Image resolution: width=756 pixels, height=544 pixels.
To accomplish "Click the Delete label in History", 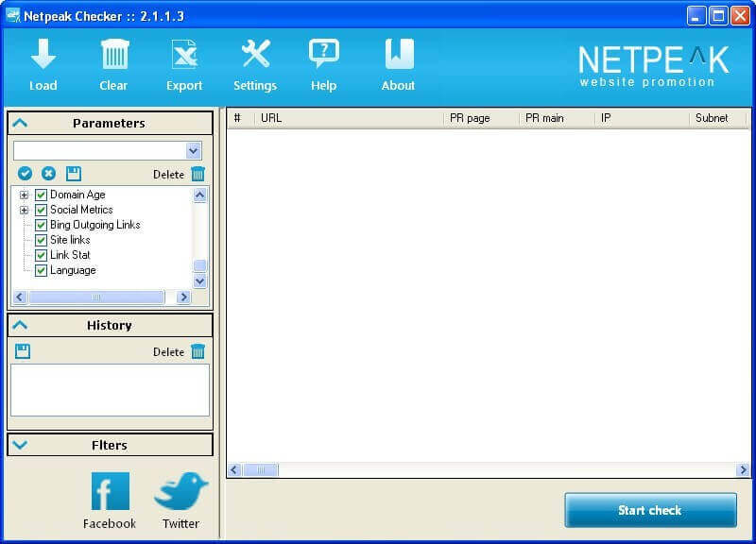I will coord(168,351).
